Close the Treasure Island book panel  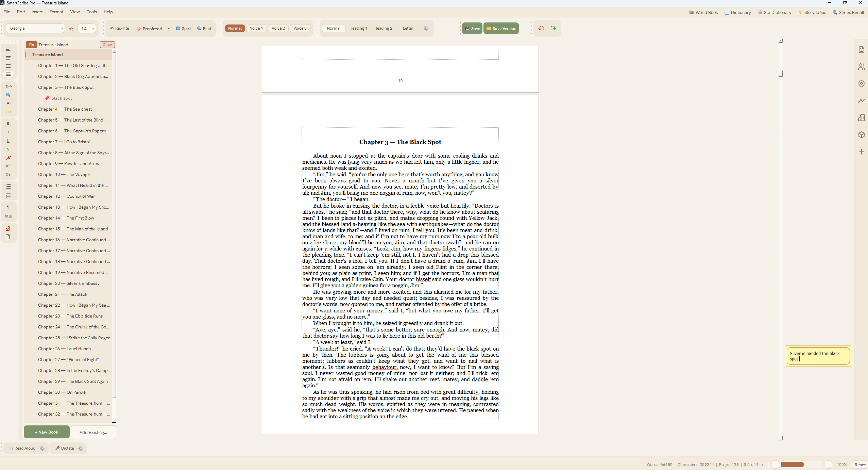point(107,45)
